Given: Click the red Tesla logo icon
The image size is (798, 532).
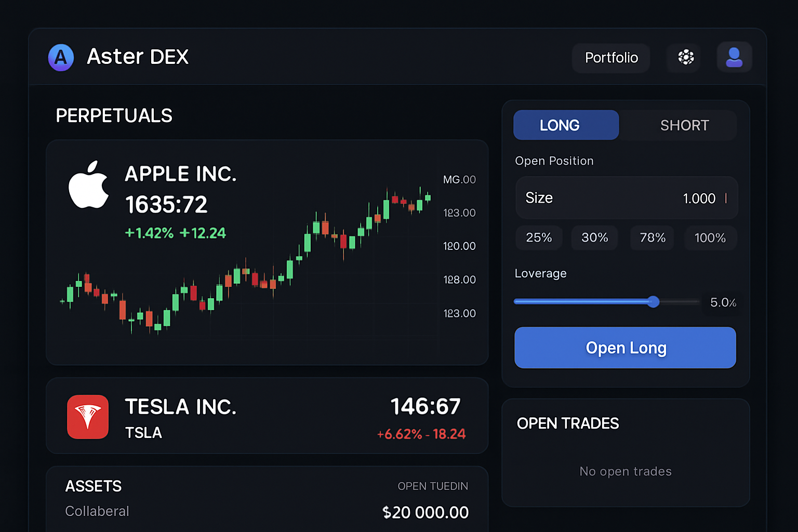Looking at the screenshot, I should point(88,417).
